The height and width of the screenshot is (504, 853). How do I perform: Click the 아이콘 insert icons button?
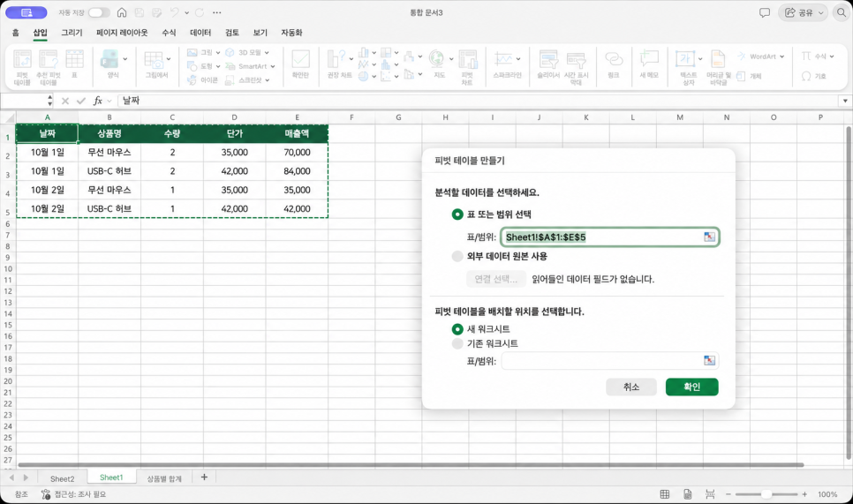[202, 80]
